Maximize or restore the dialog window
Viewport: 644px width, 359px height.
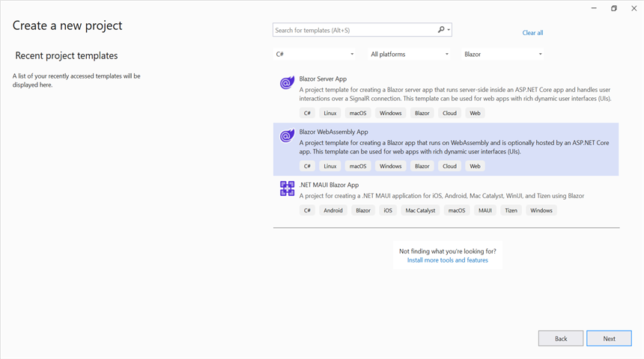coord(613,8)
